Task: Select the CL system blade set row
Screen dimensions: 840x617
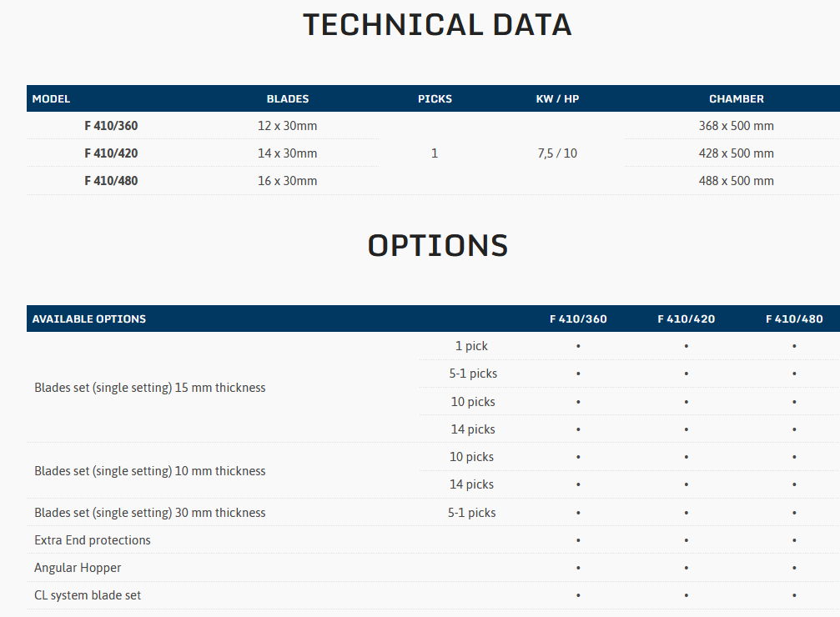Action: pos(88,595)
